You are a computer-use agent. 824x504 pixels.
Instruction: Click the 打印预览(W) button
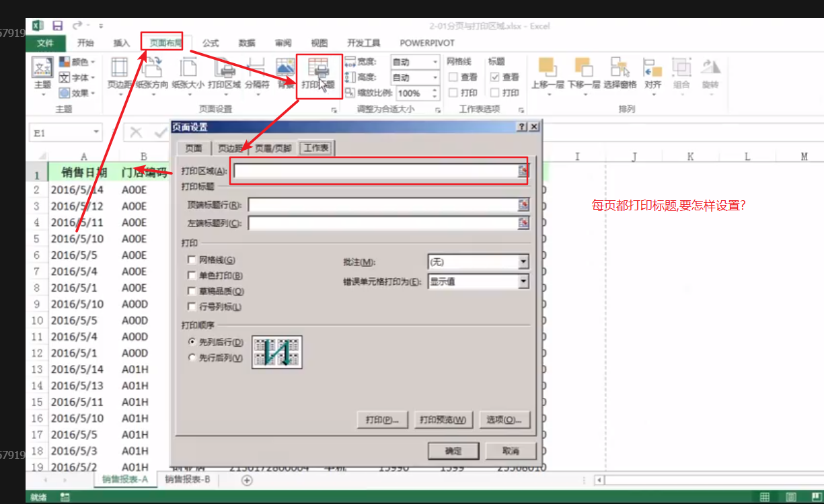pos(443,420)
